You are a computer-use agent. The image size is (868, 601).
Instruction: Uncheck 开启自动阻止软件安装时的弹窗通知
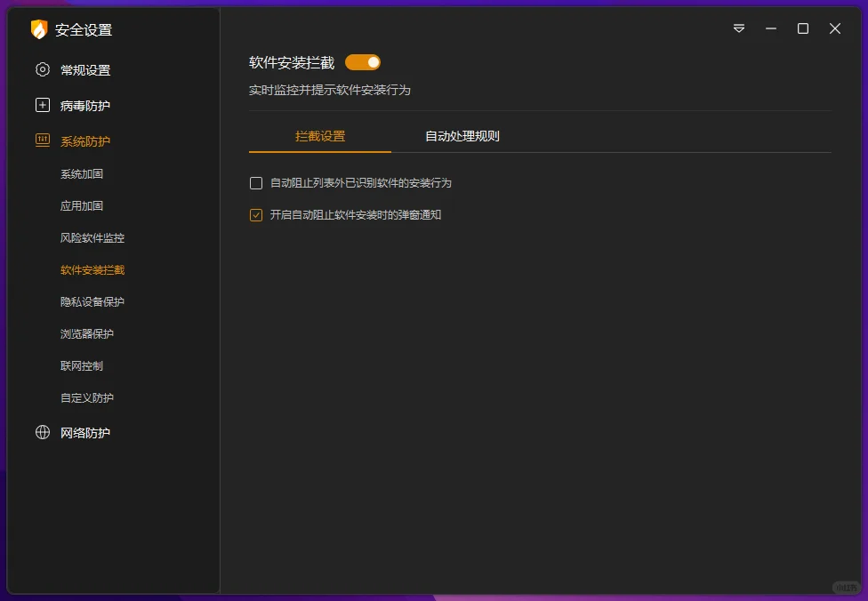click(256, 214)
